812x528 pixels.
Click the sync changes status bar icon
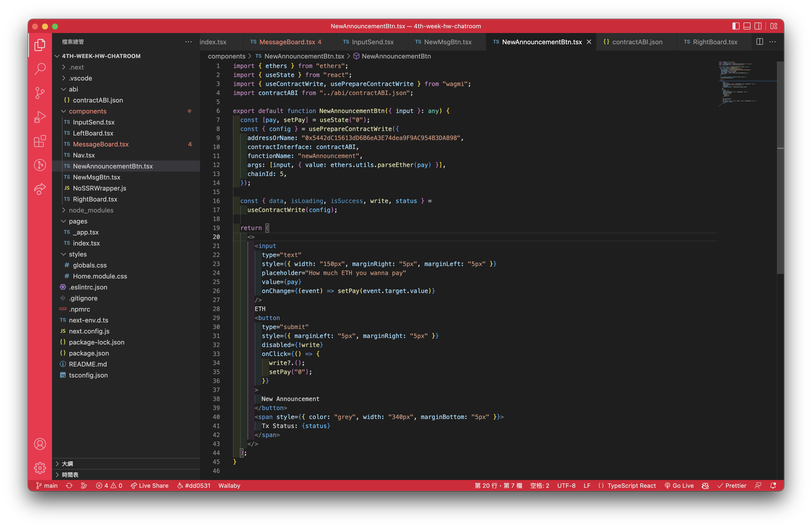[x=69, y=485]
